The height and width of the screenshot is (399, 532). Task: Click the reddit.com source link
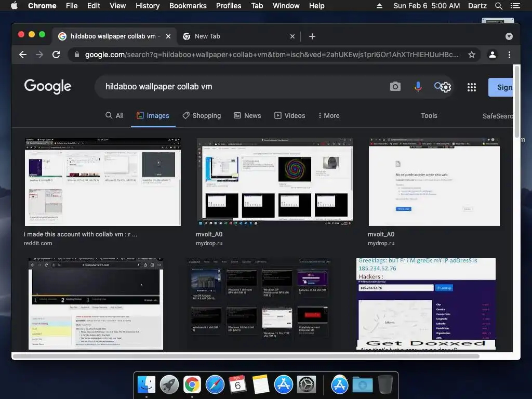click(38, 243)
